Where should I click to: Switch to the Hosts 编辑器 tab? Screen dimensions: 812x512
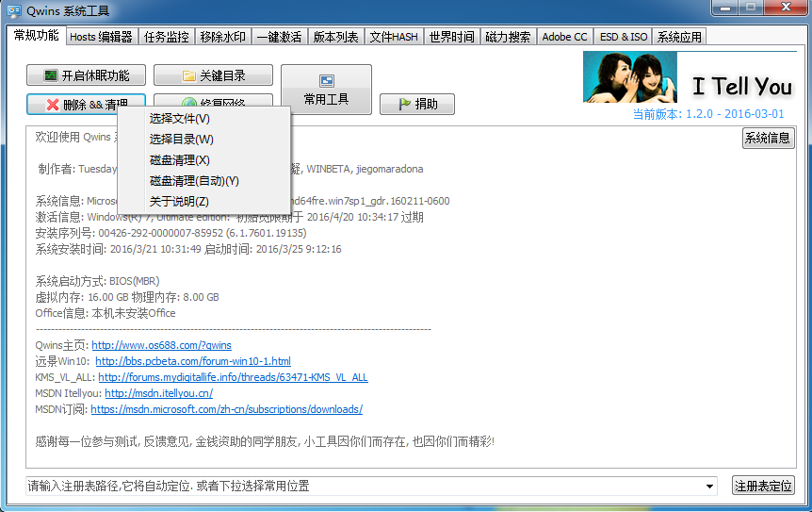[x=102, y=38]
